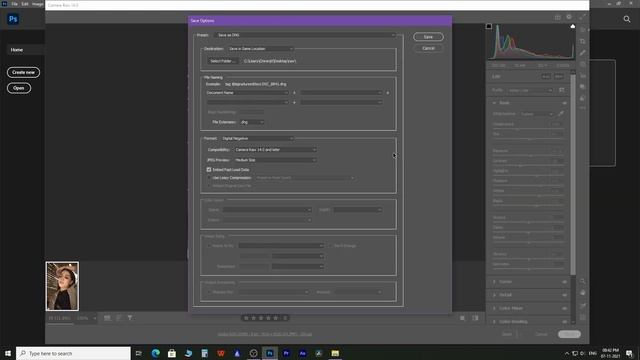Image resolution: width=640 pixels, height=360 pixels.
Task: Switch to Premiere Pro in taskbar
Action: click(x=286, y=353)
